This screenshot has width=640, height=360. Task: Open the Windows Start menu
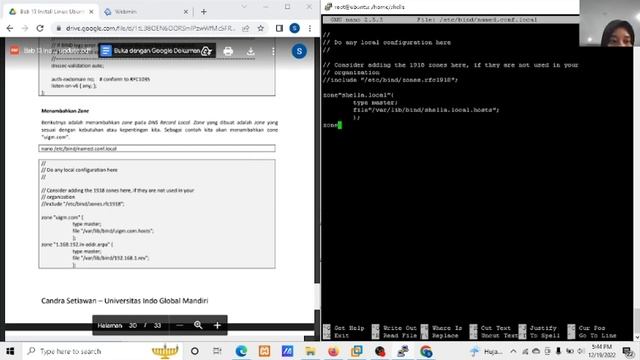coord(10,351)
